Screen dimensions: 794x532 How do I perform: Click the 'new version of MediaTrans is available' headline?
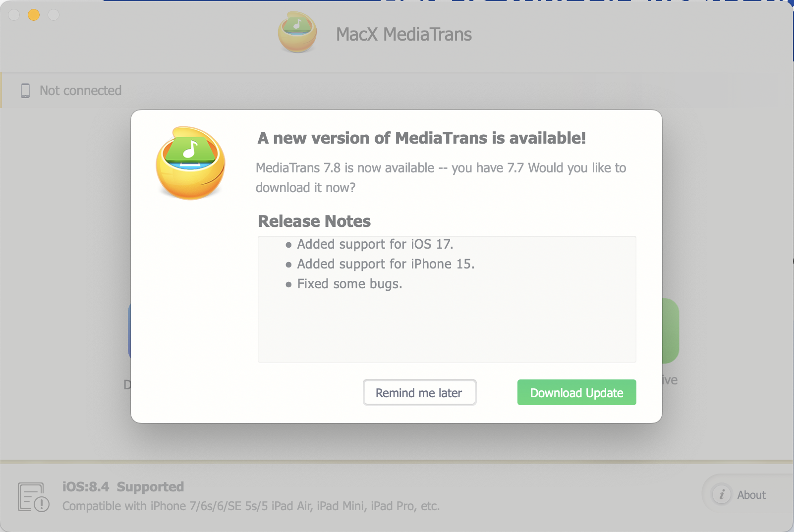point(421,138)
